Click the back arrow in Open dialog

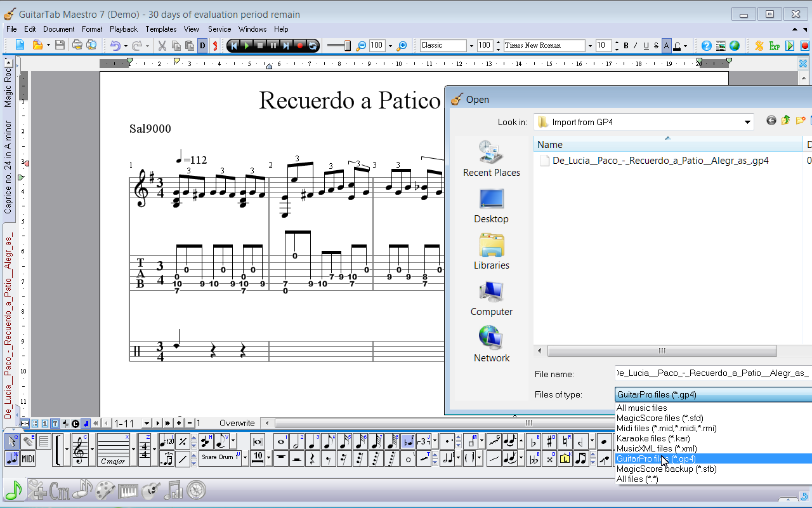771,121
